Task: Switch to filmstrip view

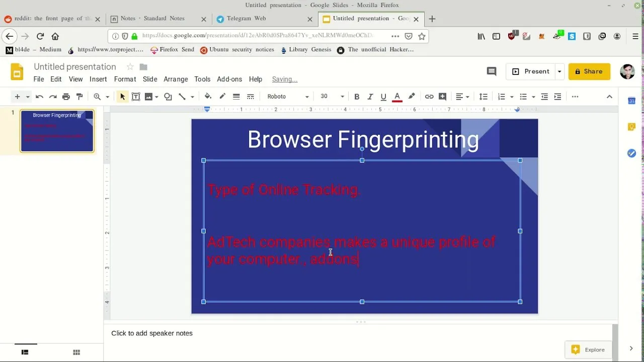Action: [x=25, y=352]
